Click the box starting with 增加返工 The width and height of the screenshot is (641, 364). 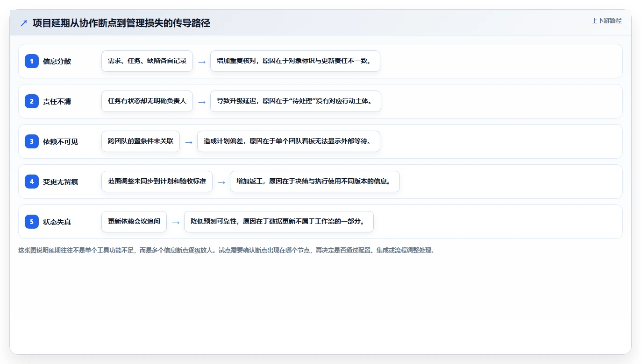pyautogui.click(x=315, y=182)
